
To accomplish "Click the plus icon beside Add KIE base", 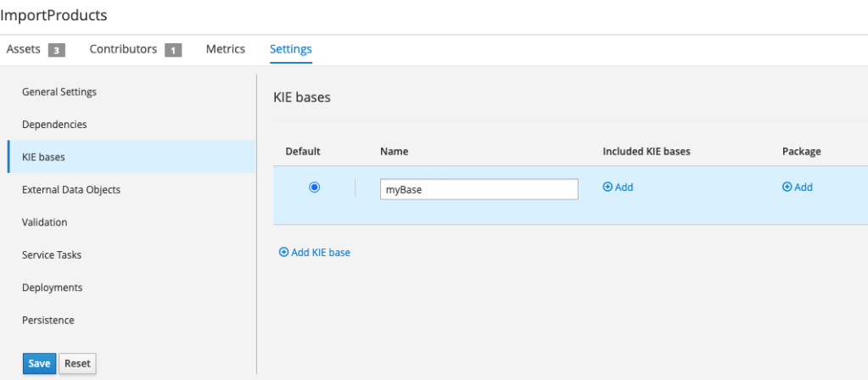I will (x=283, y=253).
